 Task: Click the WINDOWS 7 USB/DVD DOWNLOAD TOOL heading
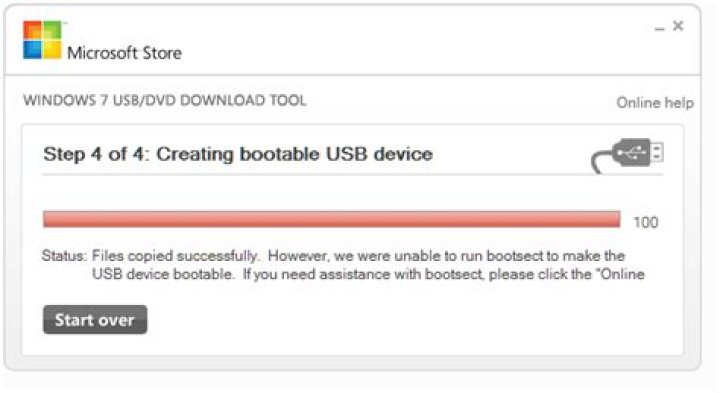pyautogui.click(x=165, y=100)
